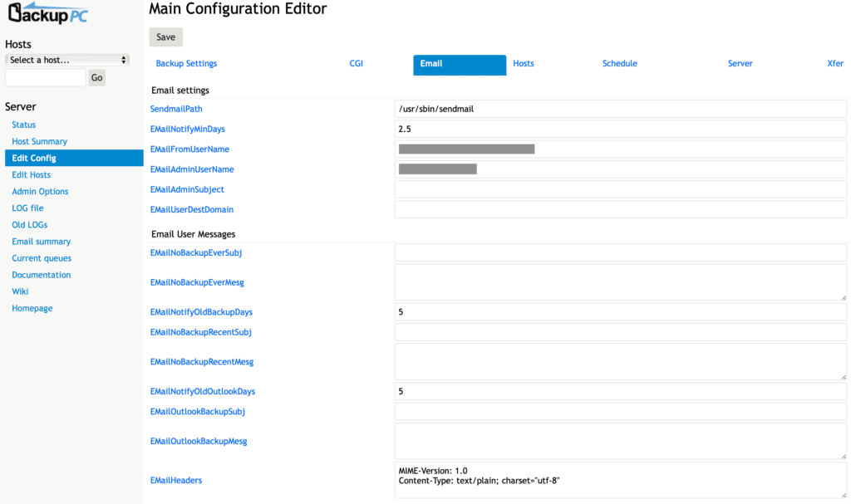Image resolution: width=851 pixels, height=504 pixels.
Task: Click the EMailNoBackupEverMesg text area
Action: 620,282
